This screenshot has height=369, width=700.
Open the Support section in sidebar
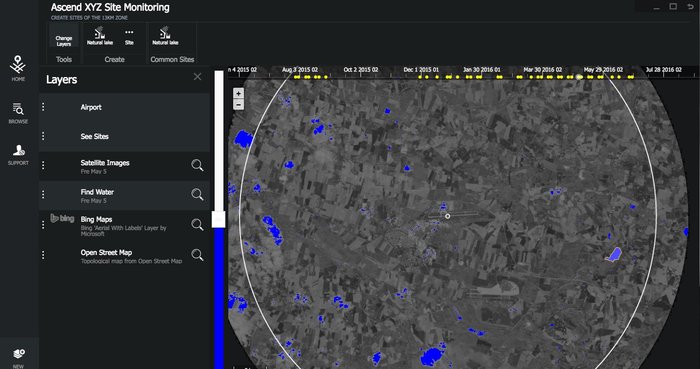click(x=18, y=155)
